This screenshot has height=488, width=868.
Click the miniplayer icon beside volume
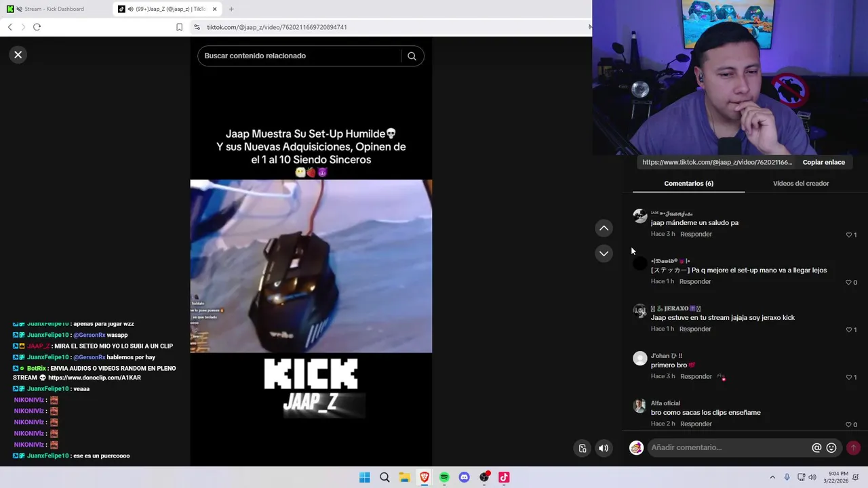click(583, 448)
